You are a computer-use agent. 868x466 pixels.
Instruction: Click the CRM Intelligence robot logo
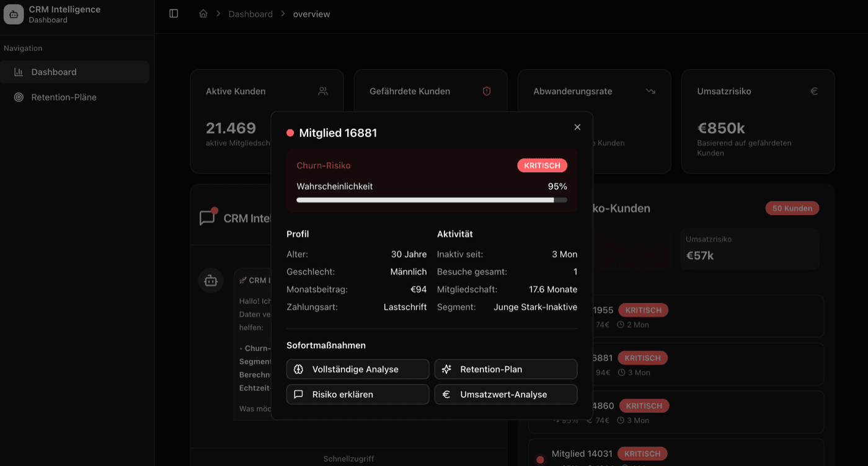click(x=14, y=14)
